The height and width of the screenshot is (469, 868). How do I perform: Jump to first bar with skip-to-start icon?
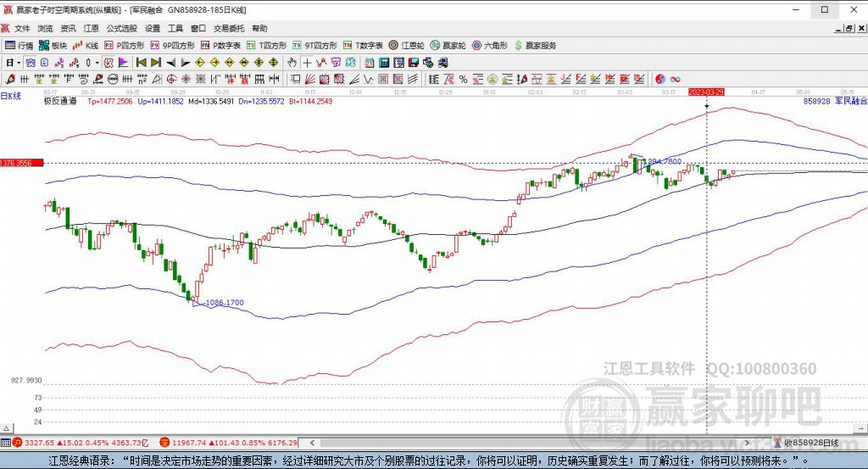tap(142, 63)
